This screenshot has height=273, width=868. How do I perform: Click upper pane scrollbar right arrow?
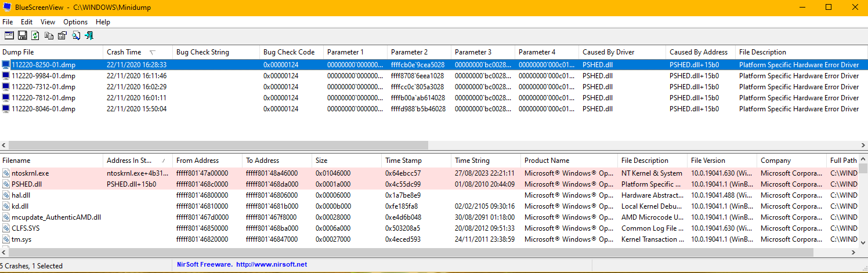click(x=863, y=145)
